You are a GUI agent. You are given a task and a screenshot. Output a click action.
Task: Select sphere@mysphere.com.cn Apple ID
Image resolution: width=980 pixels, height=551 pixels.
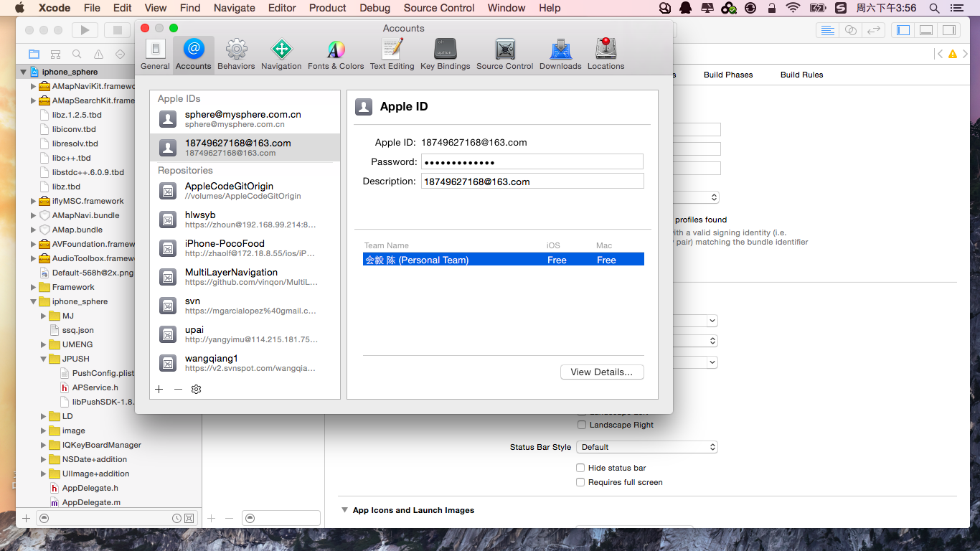tap(245, 118)
